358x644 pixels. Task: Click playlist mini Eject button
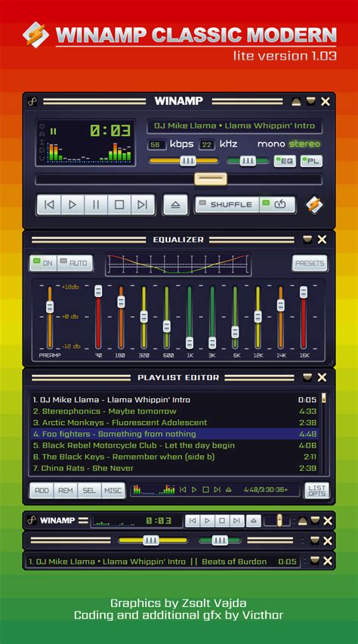click(x=229, y=490)
